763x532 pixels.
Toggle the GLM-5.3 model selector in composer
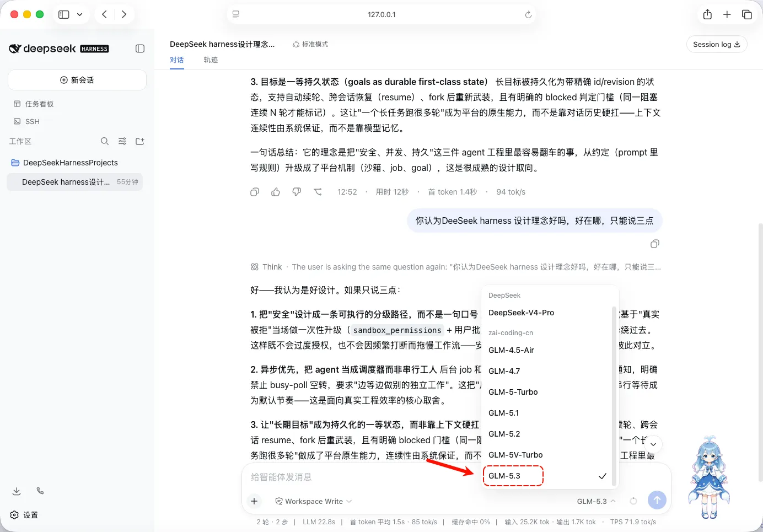pos(597,501)
